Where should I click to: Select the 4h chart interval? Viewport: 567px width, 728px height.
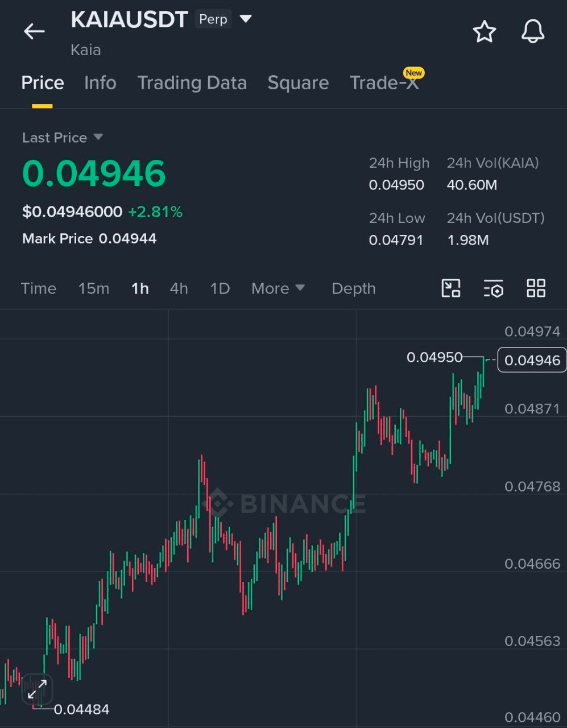coord(179,288)
